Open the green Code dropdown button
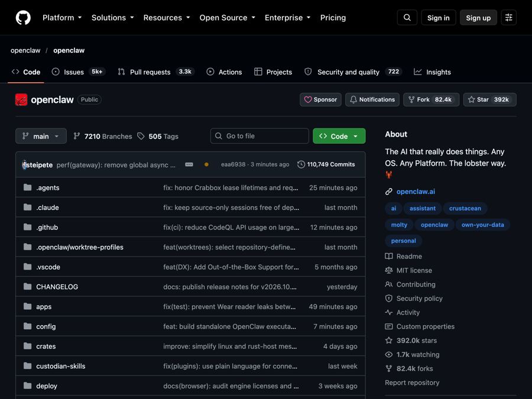 point(339,136)
